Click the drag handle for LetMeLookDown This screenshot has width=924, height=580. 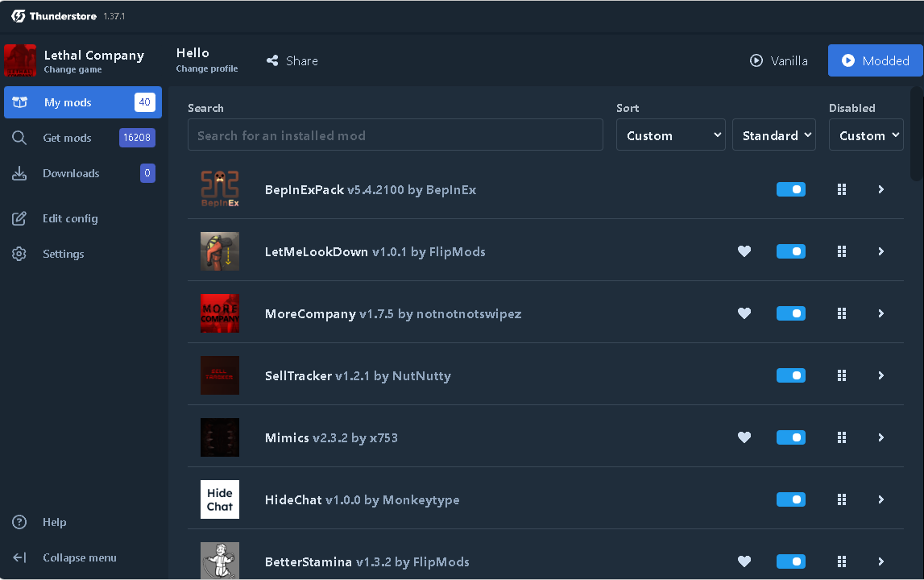842,251
